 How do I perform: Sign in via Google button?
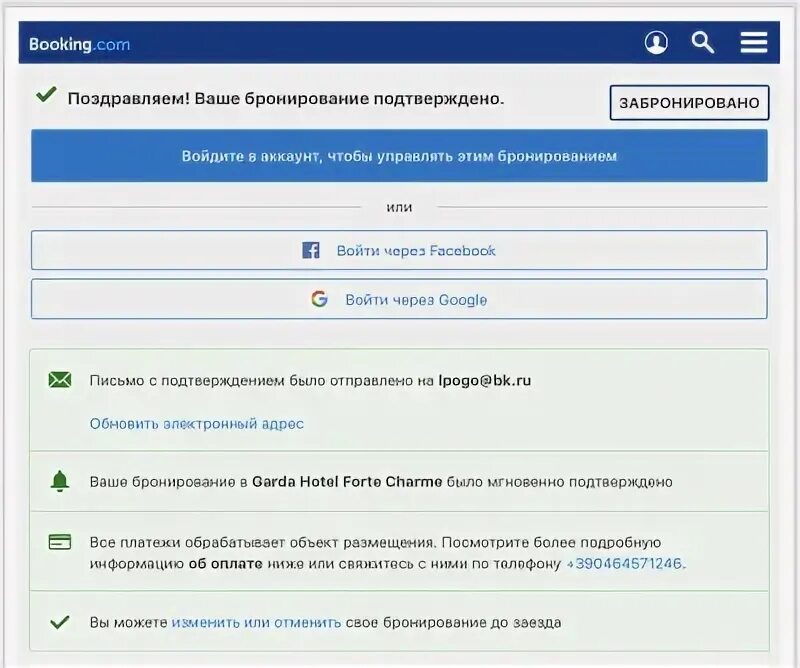click(x=399, y=299)
